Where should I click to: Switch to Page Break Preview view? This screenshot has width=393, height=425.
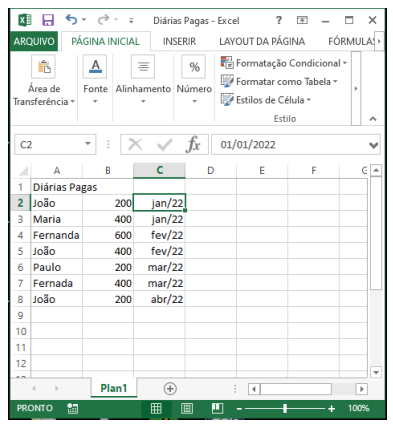(217, 408)
